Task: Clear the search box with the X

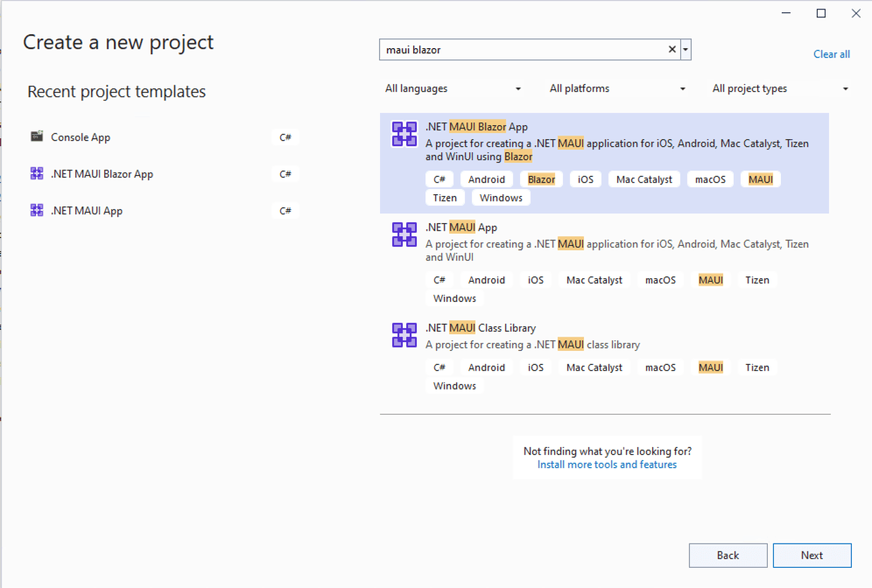Action: [x=672, y=50]
